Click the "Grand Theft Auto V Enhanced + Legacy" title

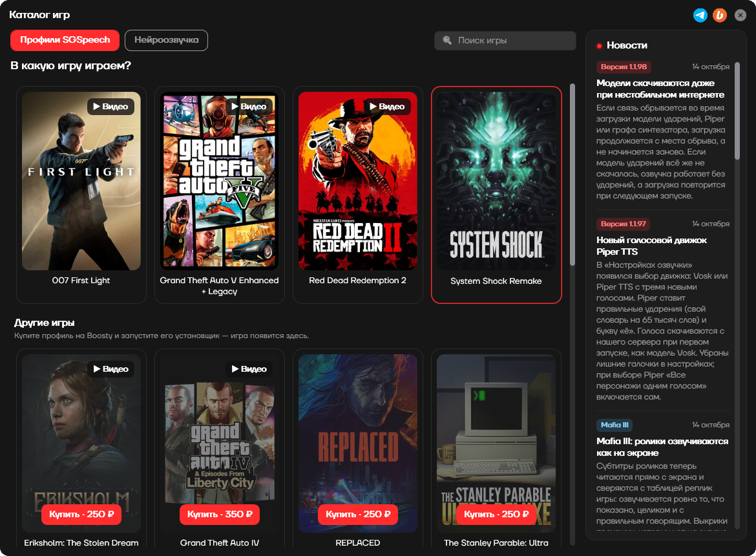point(220,286)
